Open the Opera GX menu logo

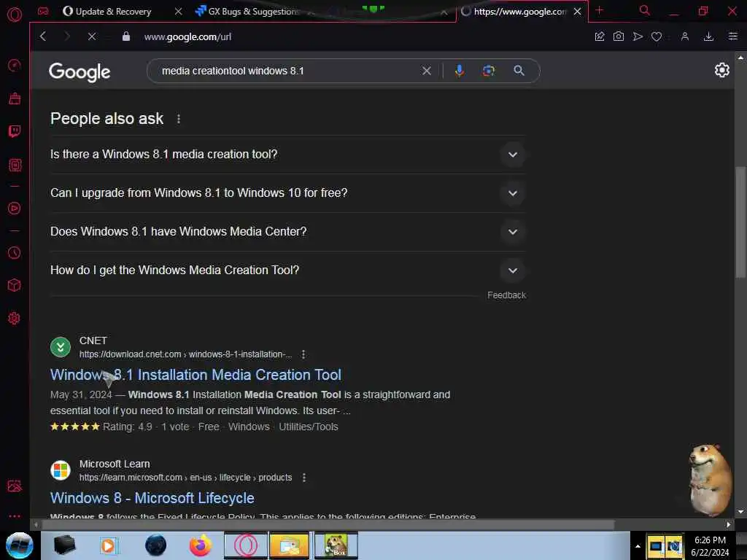click(15, 15)
